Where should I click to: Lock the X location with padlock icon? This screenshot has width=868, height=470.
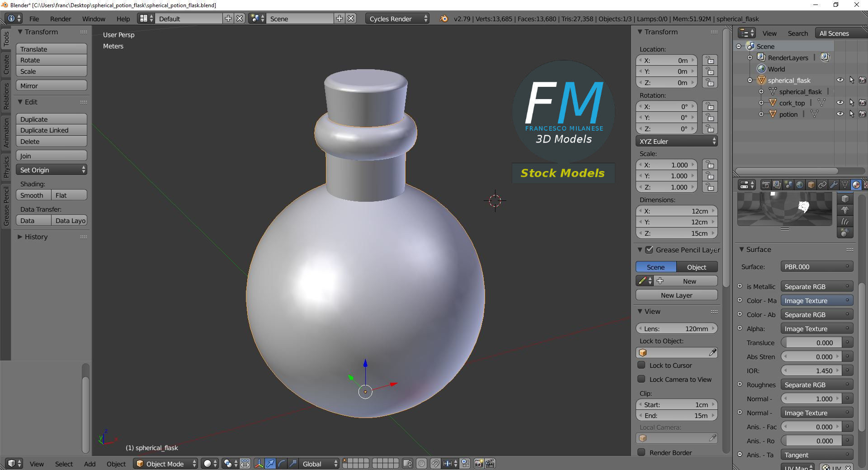[x=710, y=61]
